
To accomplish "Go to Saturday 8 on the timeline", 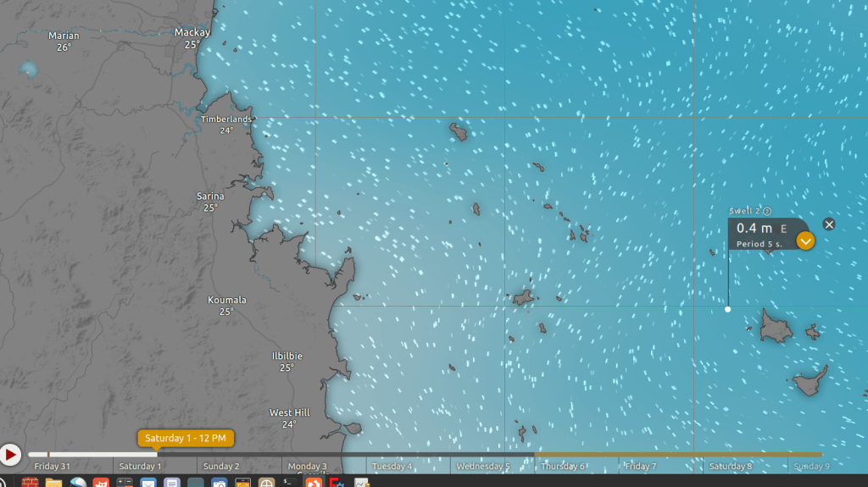I will [730, 467].
